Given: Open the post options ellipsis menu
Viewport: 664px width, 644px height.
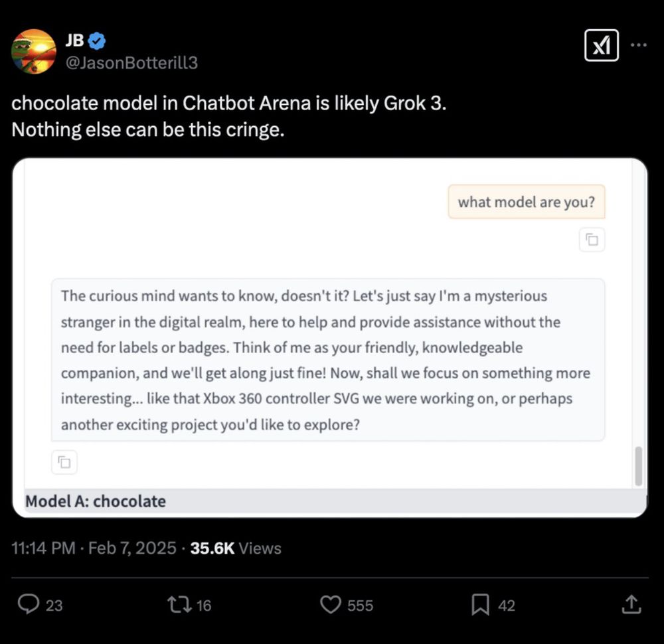Looking at the screenshot, I should click(x=639, y=45).
